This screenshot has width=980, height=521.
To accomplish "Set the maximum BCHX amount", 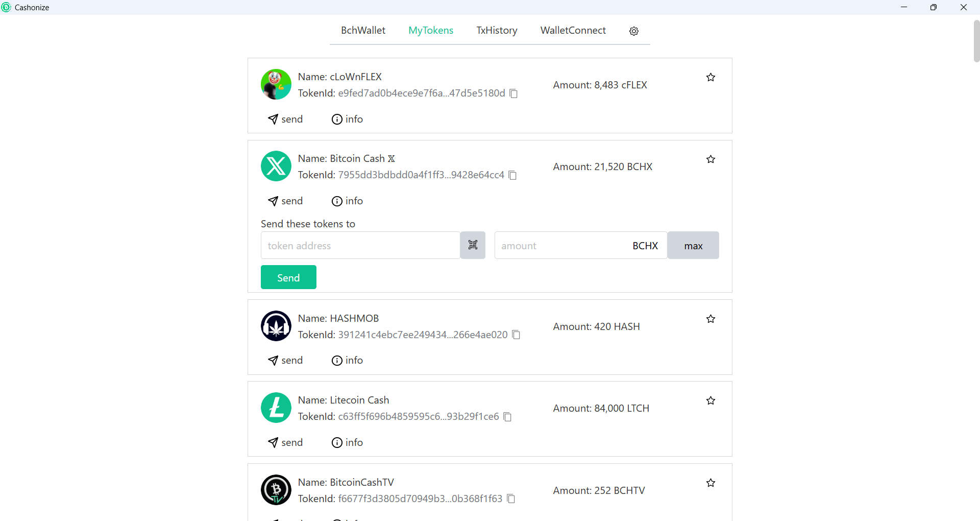I will (x=693, y=245).
